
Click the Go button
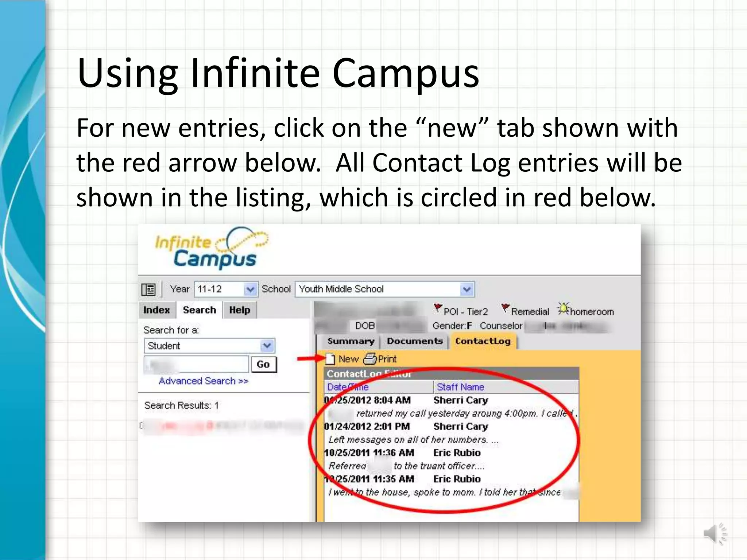click(263, 364)
